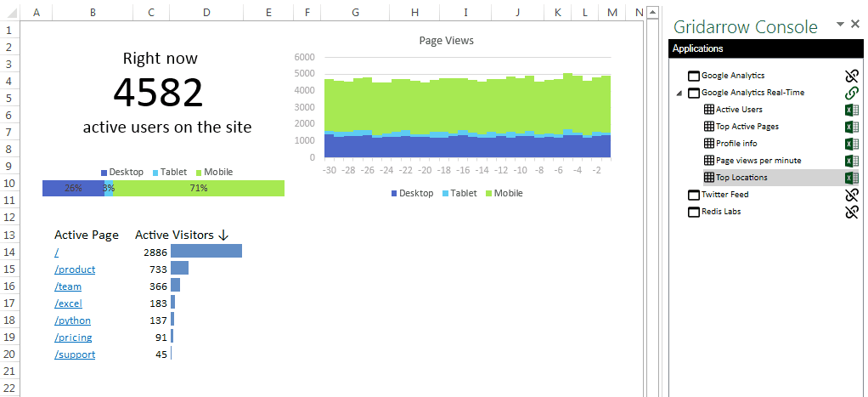Click the Mobile legend entry under Page Views chart
This screenshot has width=868, height=397.
tap(504, 193)
